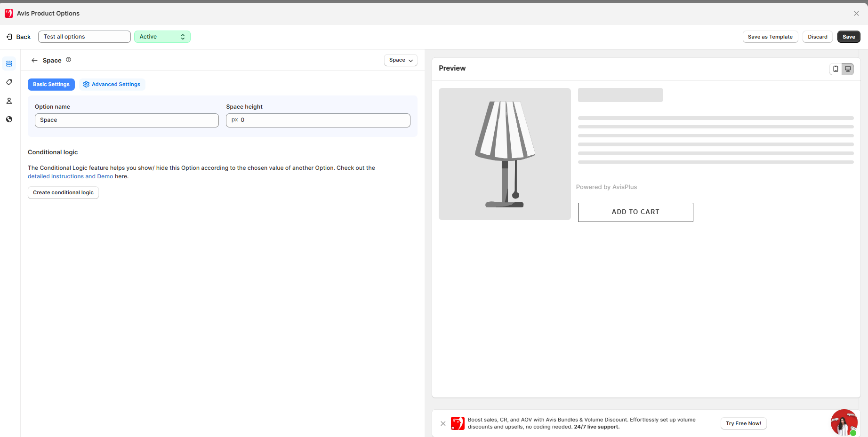Click the user profile sidebar icon
The width and height of the screenshot is (868, 437).
9,101
